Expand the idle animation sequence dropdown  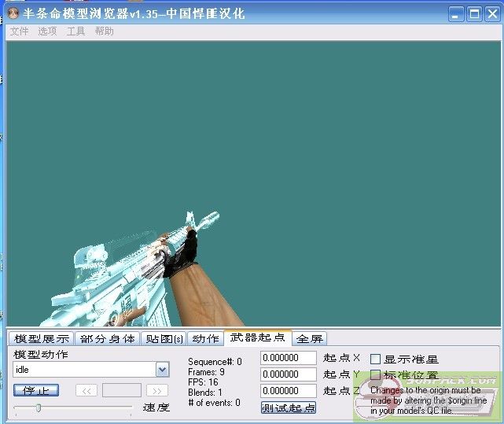pyautogui.click(x=162, y=370)
